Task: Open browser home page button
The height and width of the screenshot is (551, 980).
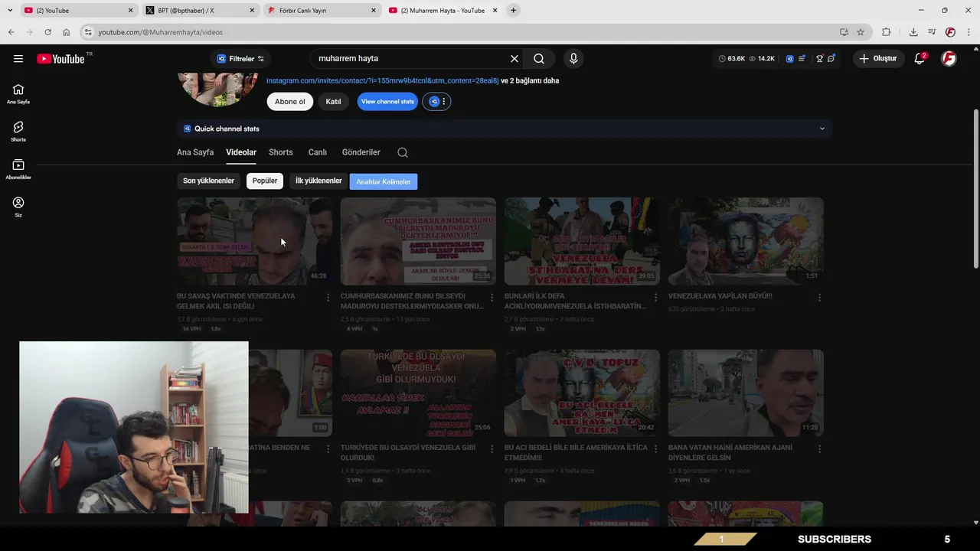Action: click(66, 32)
